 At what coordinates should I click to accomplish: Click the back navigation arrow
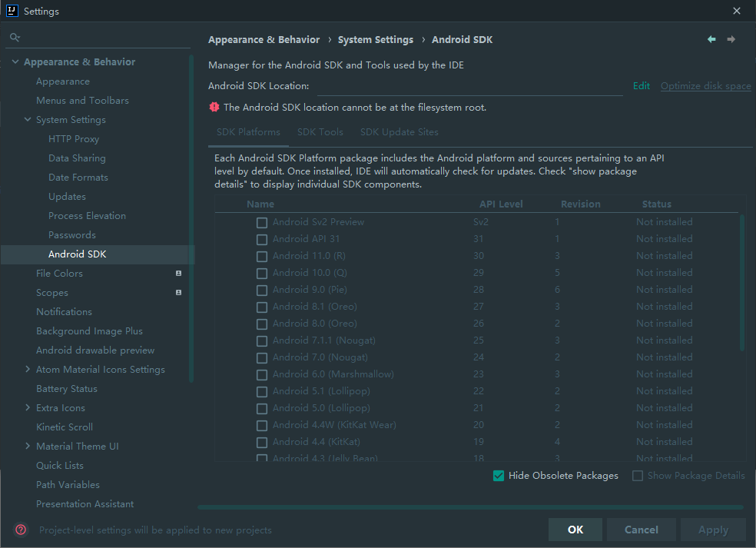pyautogui.click(x=711, y=39)
